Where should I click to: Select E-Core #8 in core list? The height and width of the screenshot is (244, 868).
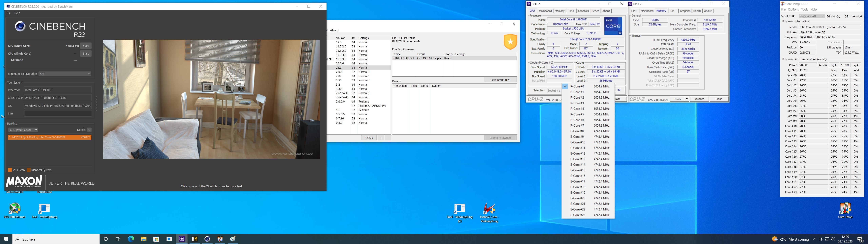pyautogui.click(x=588, y=131)
